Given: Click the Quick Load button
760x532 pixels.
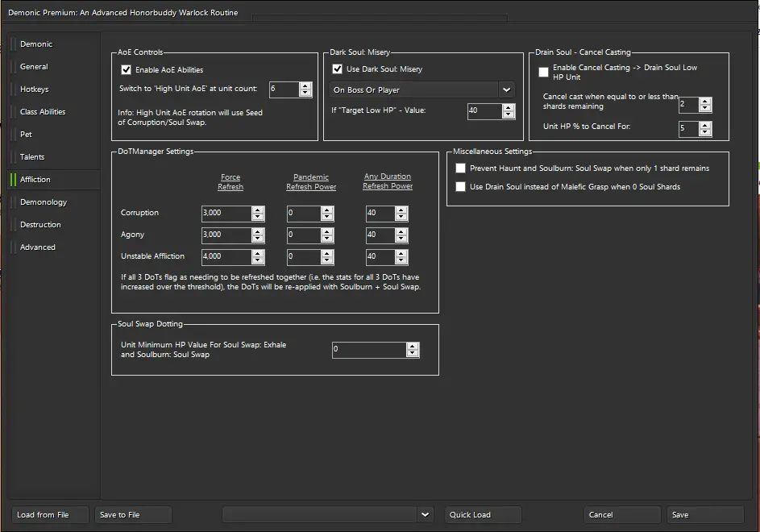Looking at the screenshot, I should point(483,514).
